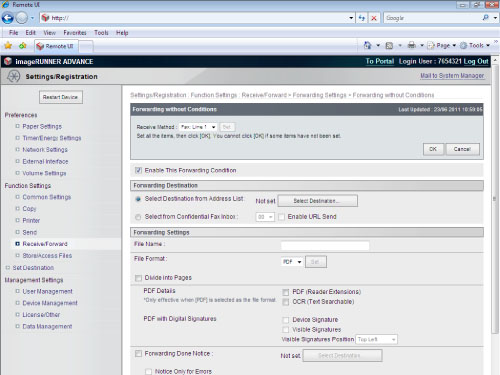500x375 pixels.
Task: Click the Refresh page icon
Action: coord(362,18)
